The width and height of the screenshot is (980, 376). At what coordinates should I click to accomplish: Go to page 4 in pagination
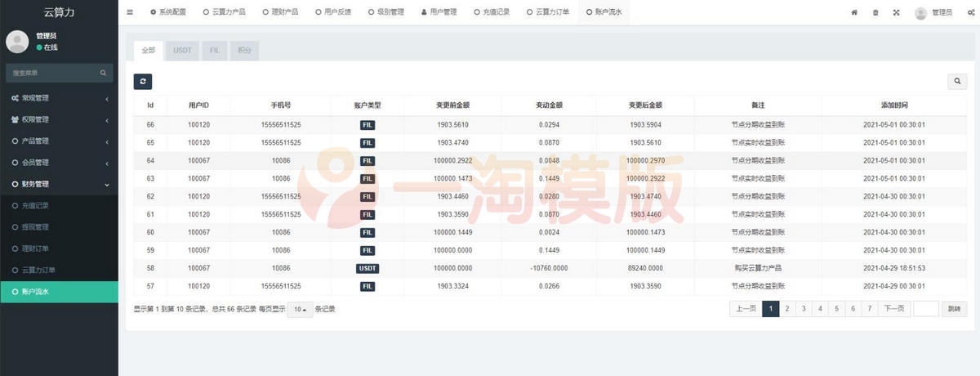(x=820, y=309)
